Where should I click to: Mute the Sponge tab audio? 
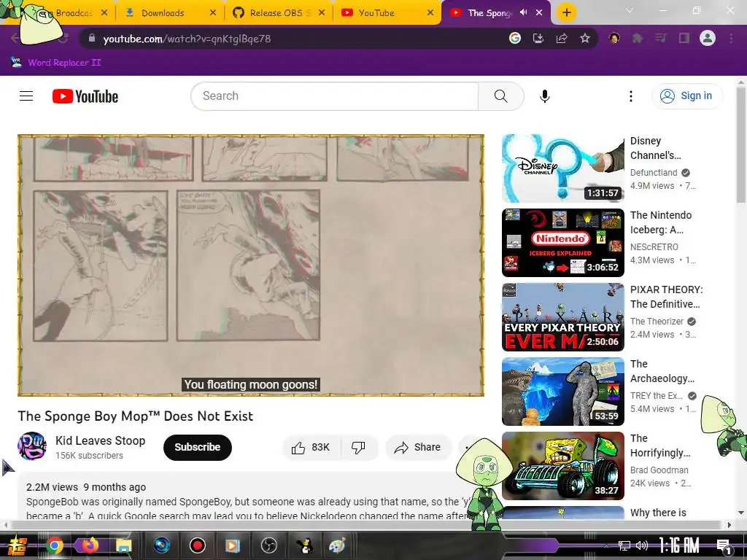pyautogui.click(x=524, y=12)
